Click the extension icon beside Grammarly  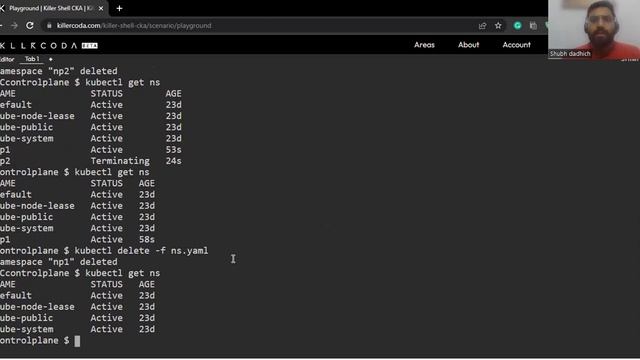533,26
